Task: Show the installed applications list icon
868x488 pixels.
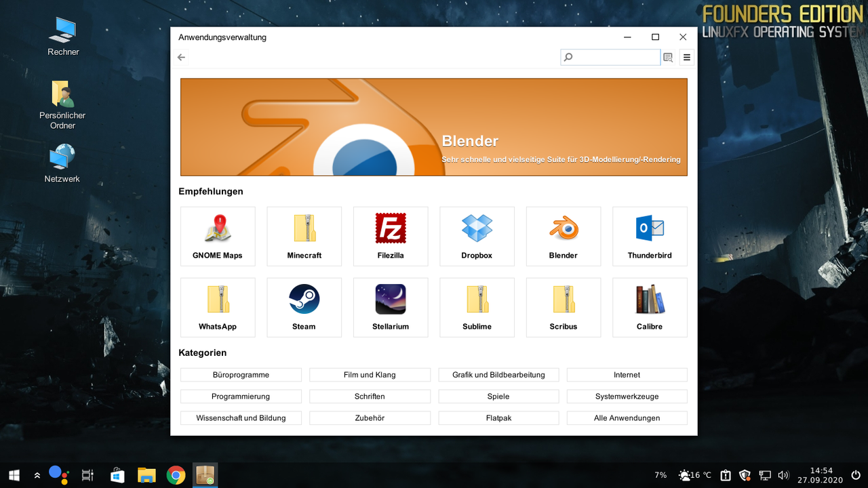Action: point(668,58)
